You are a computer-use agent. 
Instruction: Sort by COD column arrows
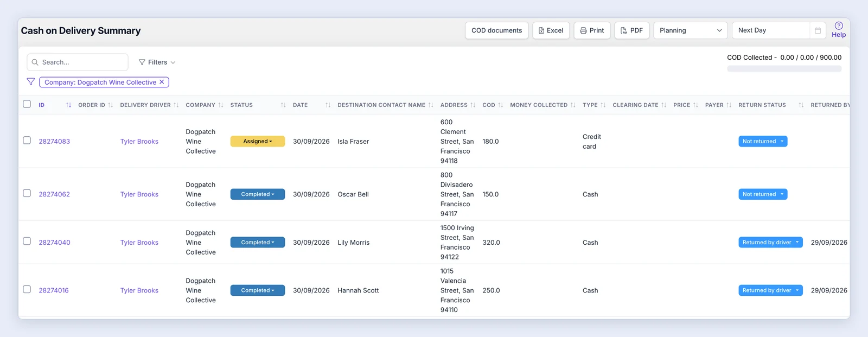pyautogui.click(x=501, y=105)
